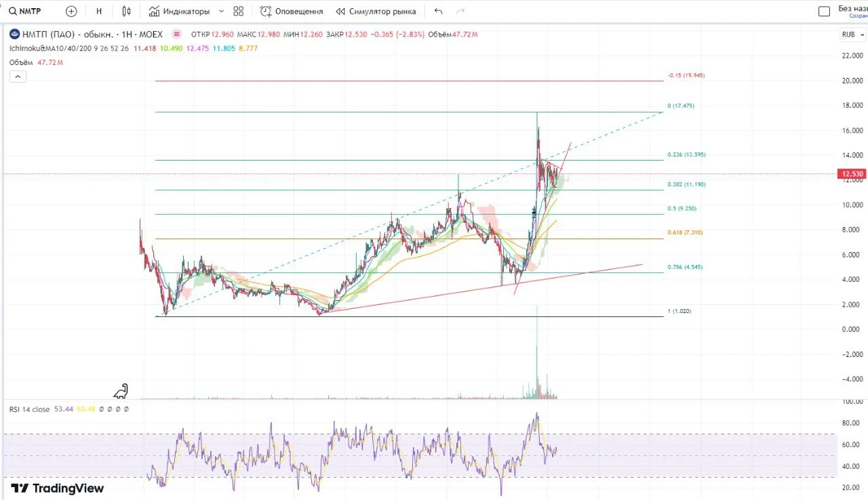868x500 pixels.
Task: Click the RSI value 53.44 in legend
Action: point(63,409)
